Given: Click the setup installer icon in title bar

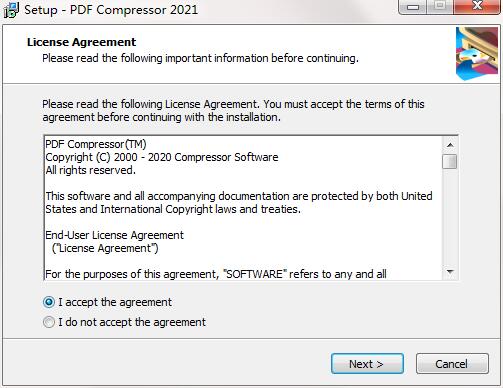Looking at the screenshot, I should 11,10.
